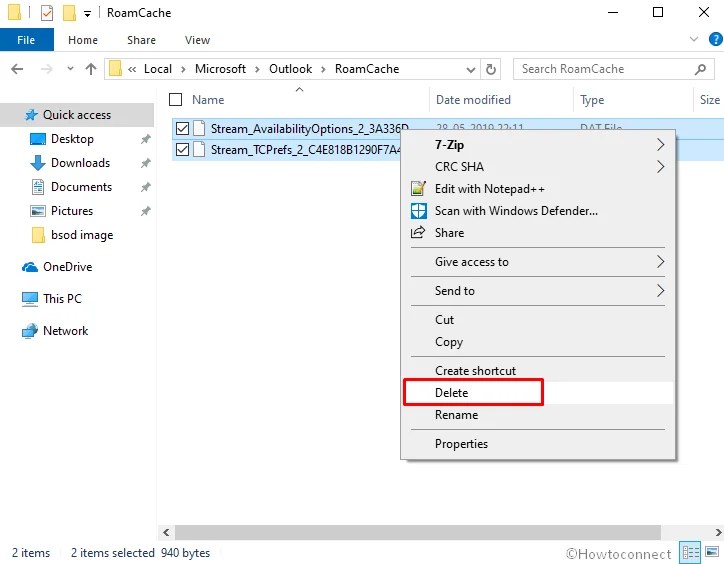
Task: Uncheck Stream_TCPrefs file checkbox
Action: (182, 150)
